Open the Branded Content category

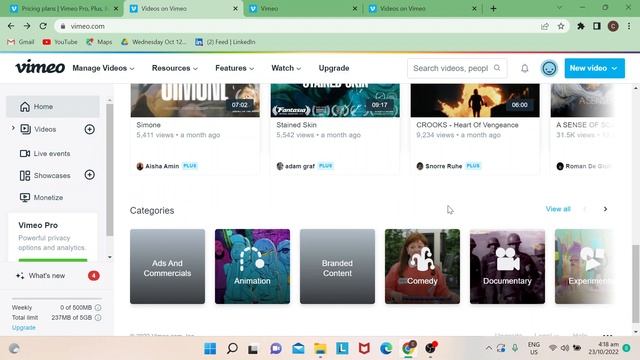pyautogui.click(x=337, y=267)
